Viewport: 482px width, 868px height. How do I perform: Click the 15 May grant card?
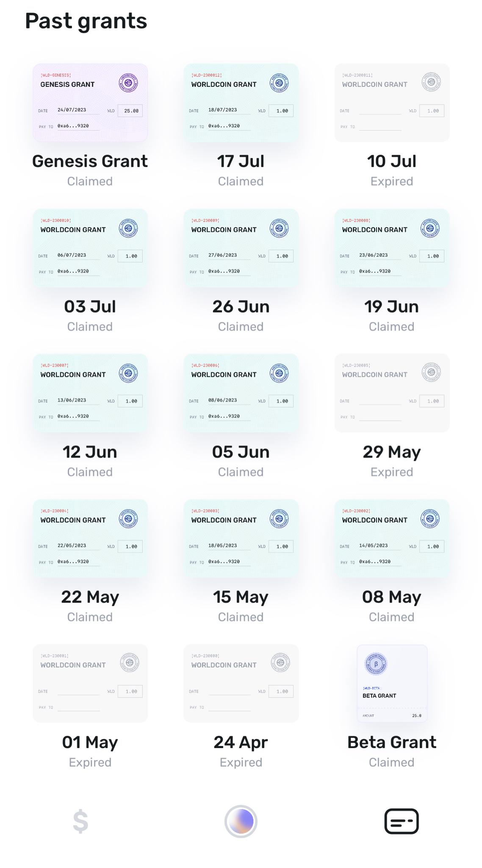tap(241, 538)
